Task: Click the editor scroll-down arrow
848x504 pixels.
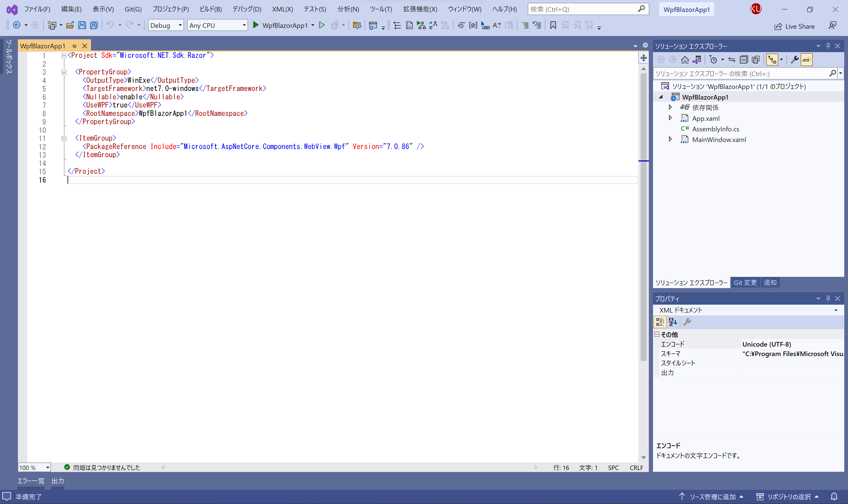Action: coord(644,457)
